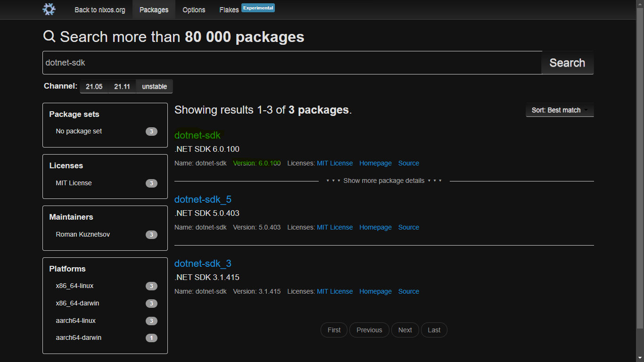
Task: Select the unstable channel
Action: (155, 86)
